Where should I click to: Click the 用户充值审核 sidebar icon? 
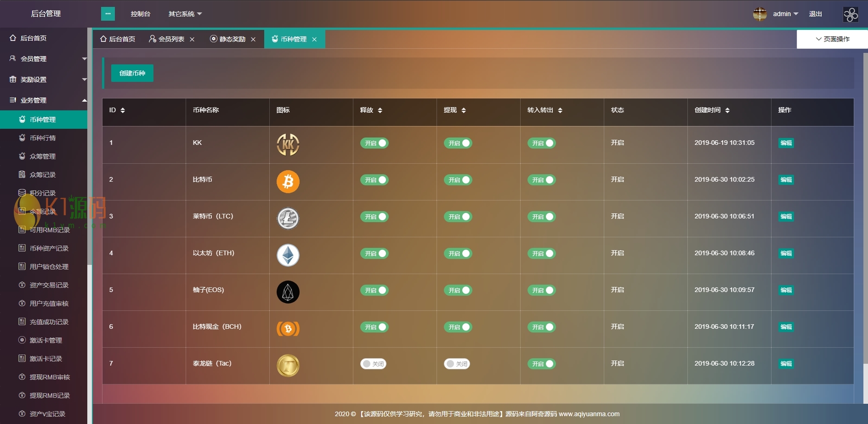click(22, 303)
